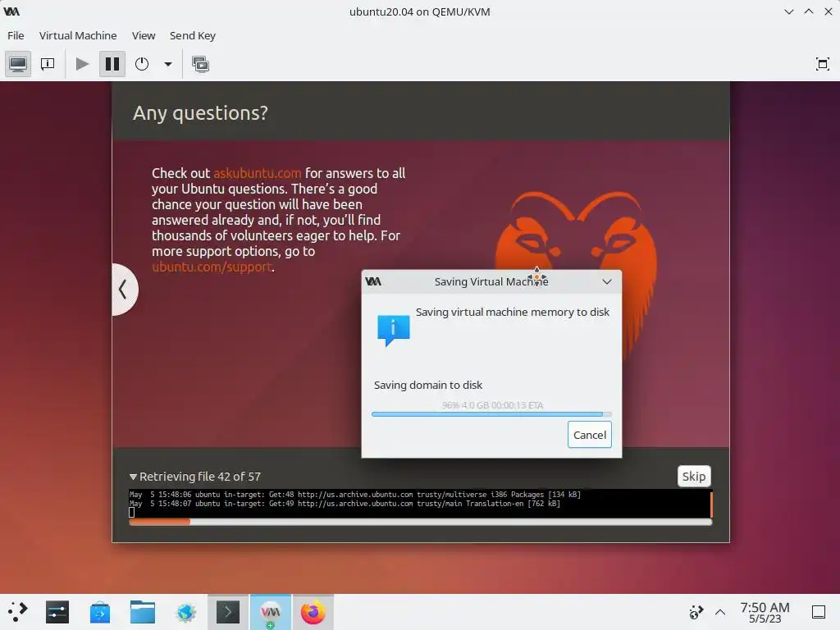Cancel saving the virtual machine

click(x=589, y=435)
